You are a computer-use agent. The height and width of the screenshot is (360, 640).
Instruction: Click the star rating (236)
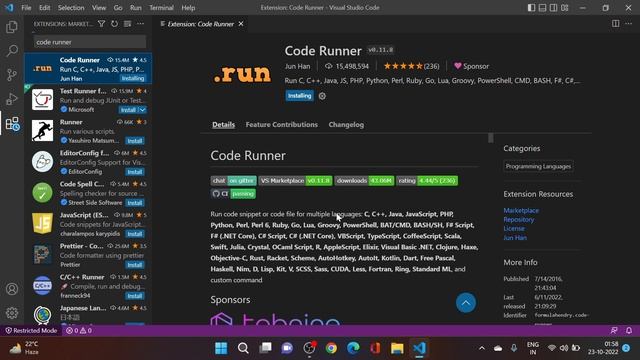(x=411, y=66)
